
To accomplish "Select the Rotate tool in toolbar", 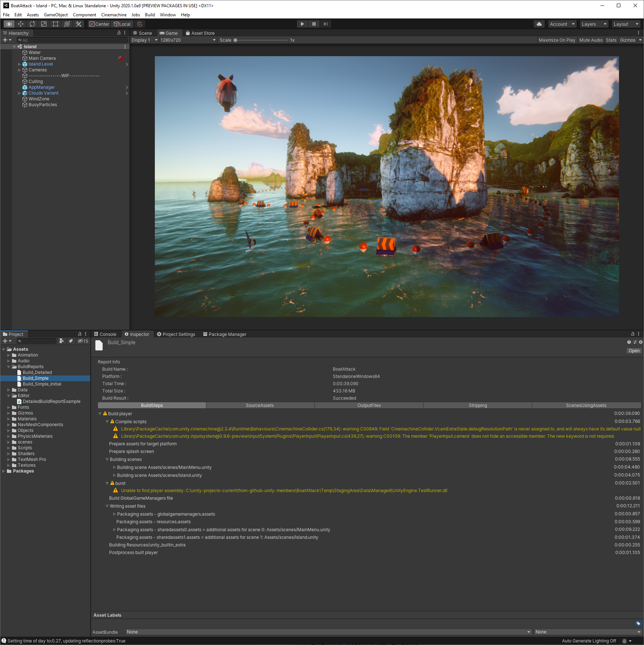I will pos(32,24).
